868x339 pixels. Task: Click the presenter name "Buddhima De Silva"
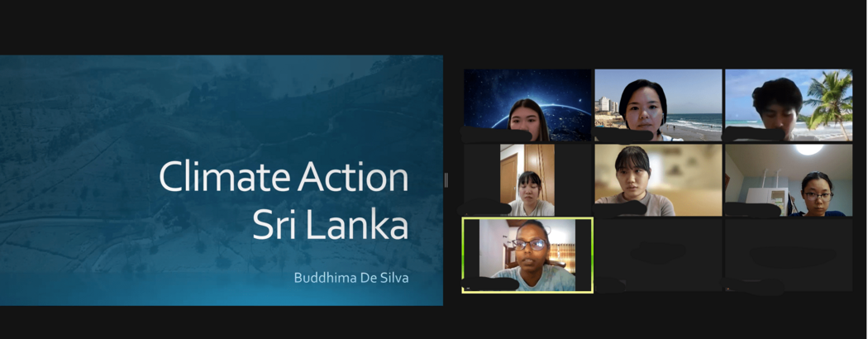pos(351,278)
